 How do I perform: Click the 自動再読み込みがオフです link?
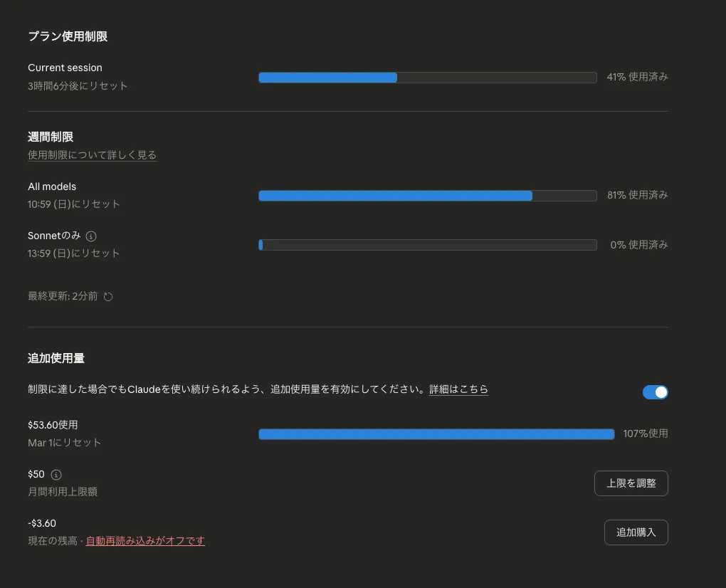pyautogui.click(x=145, y=541)
